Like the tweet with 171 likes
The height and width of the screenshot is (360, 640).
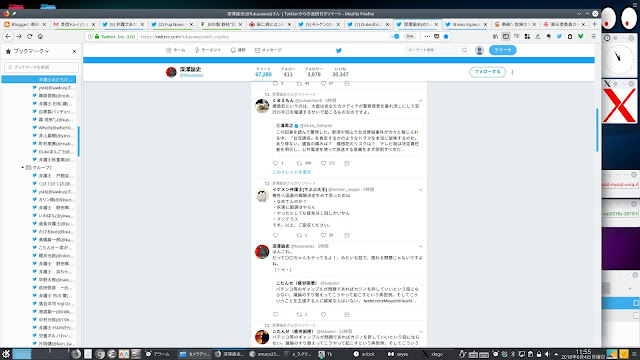point(323,163)
